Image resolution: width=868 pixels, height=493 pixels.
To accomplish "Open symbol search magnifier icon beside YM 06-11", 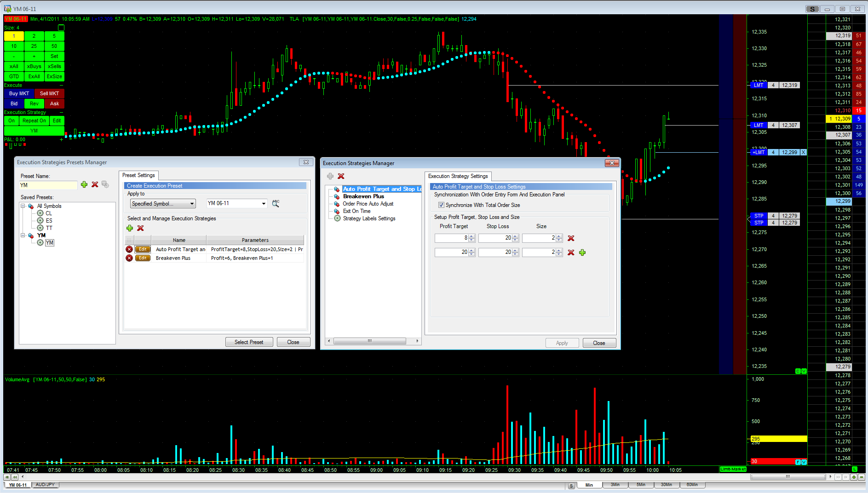I will click(276, 203).
